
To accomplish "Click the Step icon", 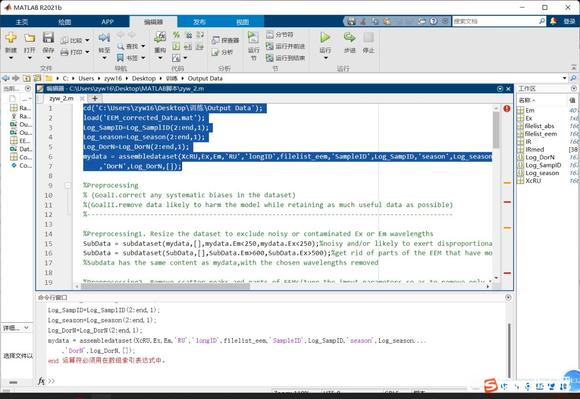I will pos(349,37).
